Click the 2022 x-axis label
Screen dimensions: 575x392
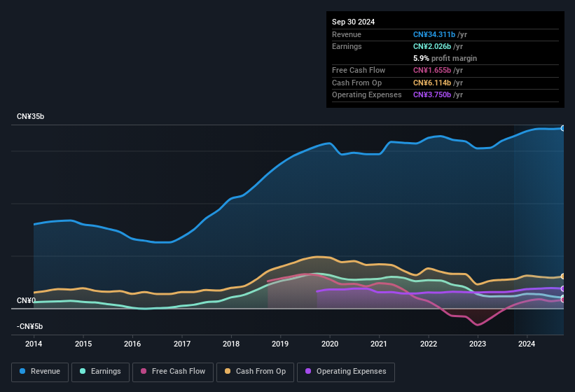point(429,344)
